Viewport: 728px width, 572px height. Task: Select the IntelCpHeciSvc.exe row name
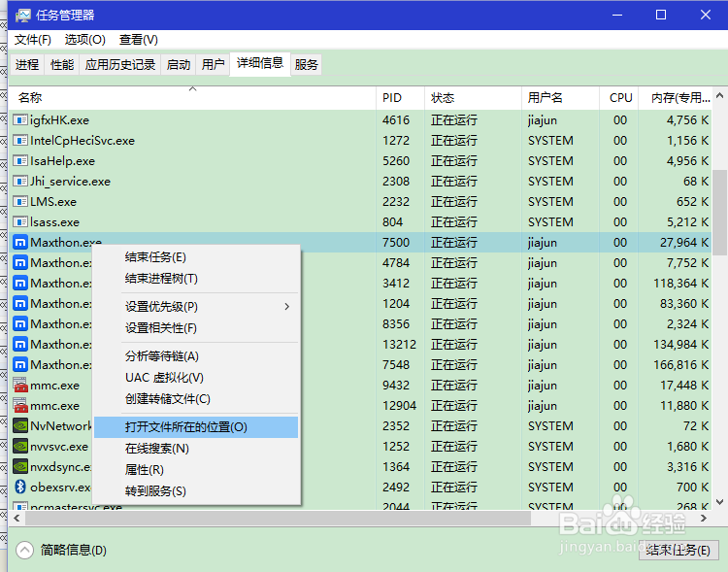click(83, 141)
